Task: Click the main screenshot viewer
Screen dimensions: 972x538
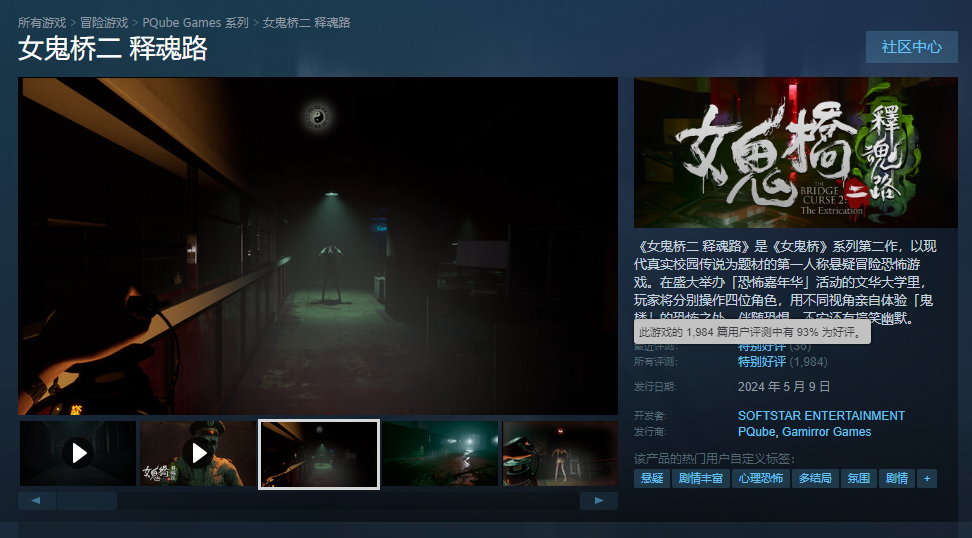Action: pyautogui.click(x=318, y=246)
